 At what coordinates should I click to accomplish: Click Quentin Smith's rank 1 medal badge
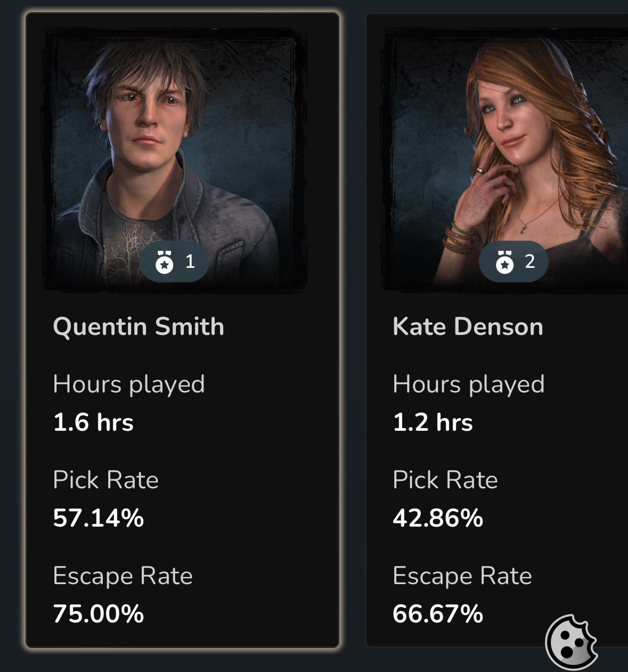click(174, 261)
